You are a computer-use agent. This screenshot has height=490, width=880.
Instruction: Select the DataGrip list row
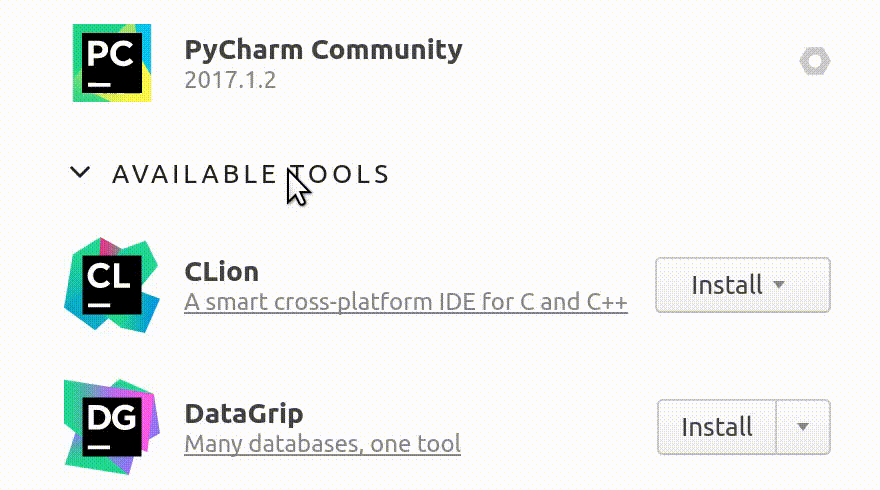447,427
